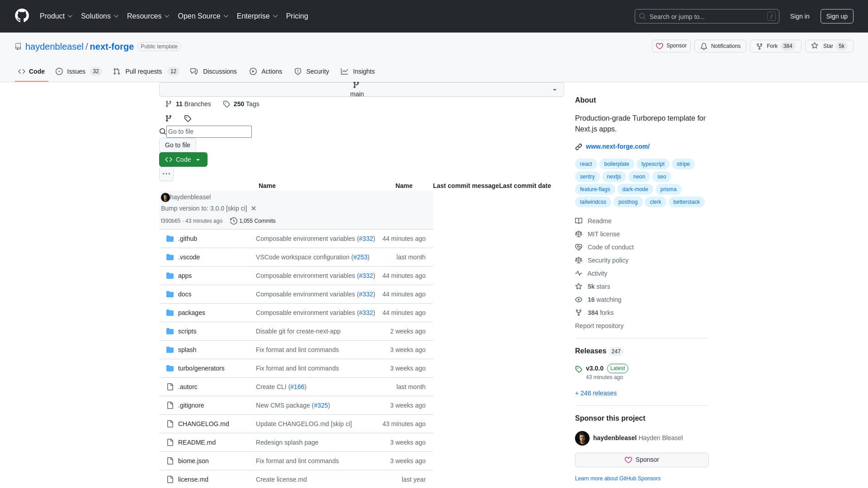Click haydenbleasel commit author avatar
868x488 pixels.
click(165, 197)
